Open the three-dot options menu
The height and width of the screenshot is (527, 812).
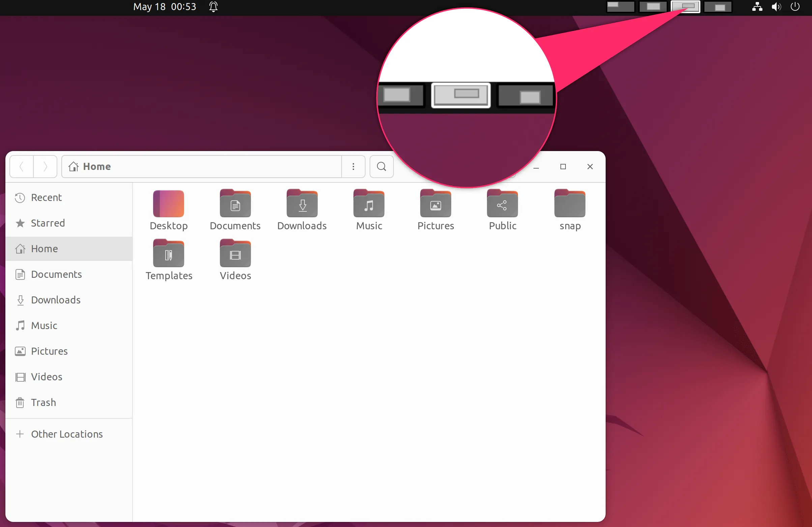(353, 167)
